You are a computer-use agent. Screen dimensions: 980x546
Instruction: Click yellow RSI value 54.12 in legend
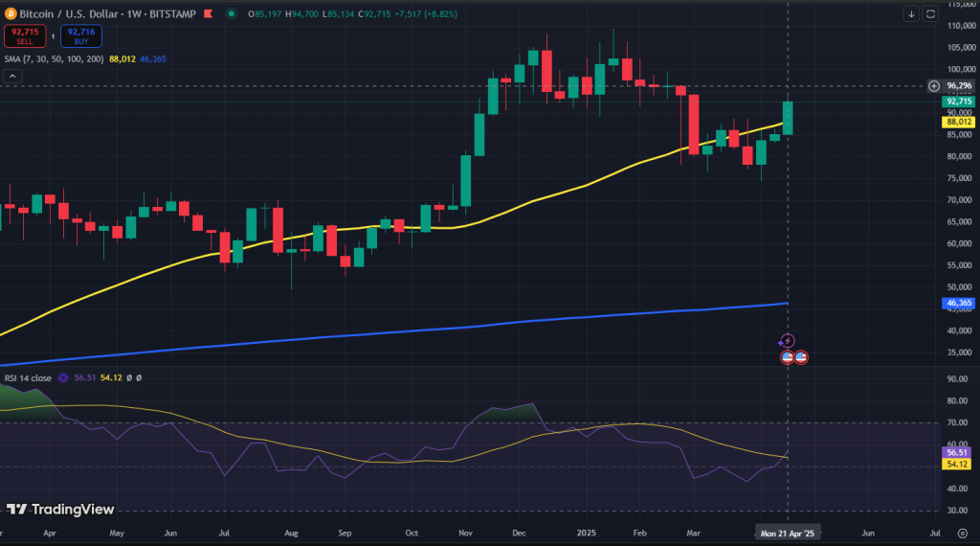(x=111, y=377)
